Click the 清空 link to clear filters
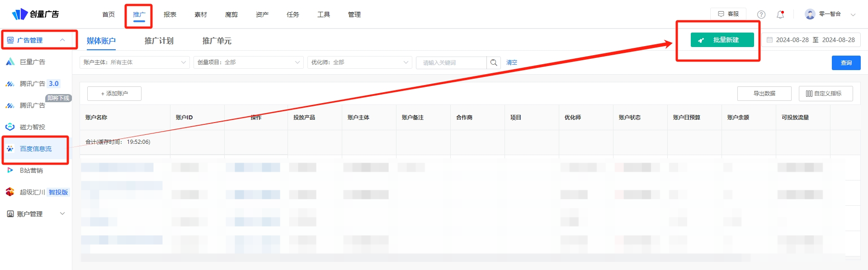 click(x=511, y=62)
